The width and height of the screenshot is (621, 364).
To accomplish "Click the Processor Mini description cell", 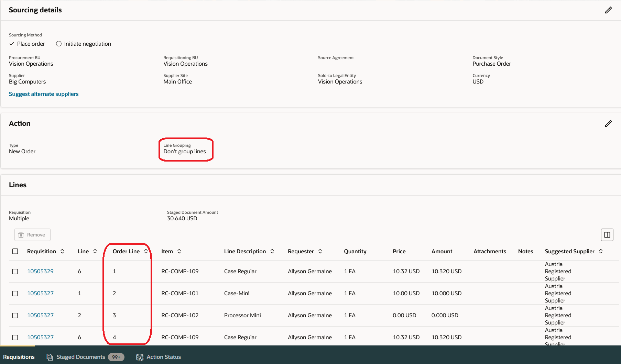I will 242,315.
